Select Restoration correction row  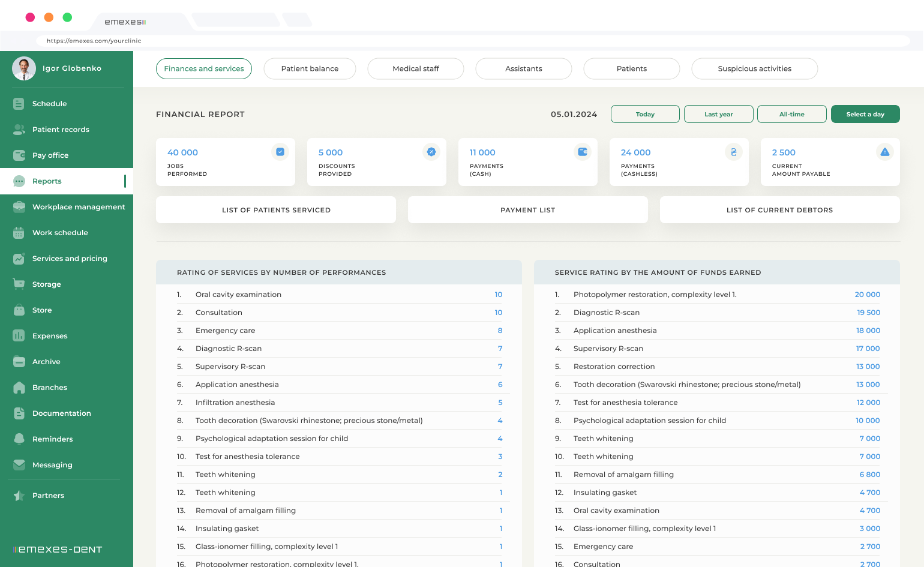click(718, 367)
